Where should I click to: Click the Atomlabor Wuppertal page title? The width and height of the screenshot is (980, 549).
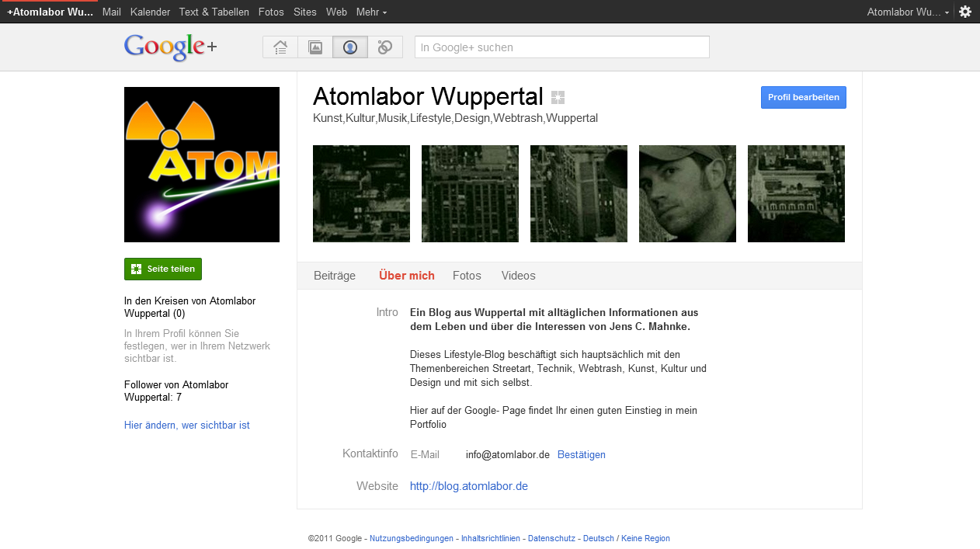pyautogui.click(x=428, y=97)
